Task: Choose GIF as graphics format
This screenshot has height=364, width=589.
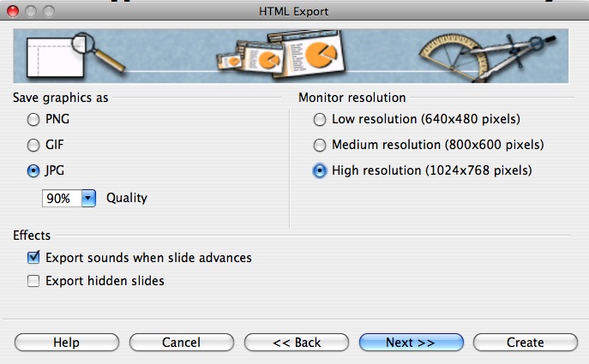Action: tap(33, 145)
